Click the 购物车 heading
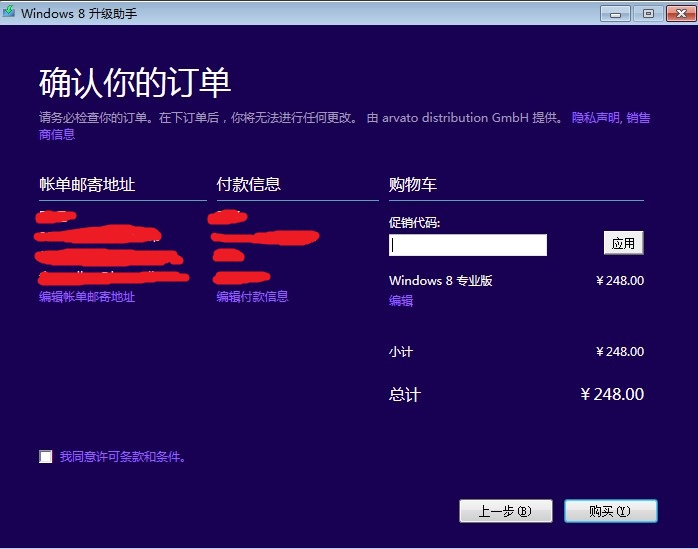 pyautogui.click(x=413, y=184)
